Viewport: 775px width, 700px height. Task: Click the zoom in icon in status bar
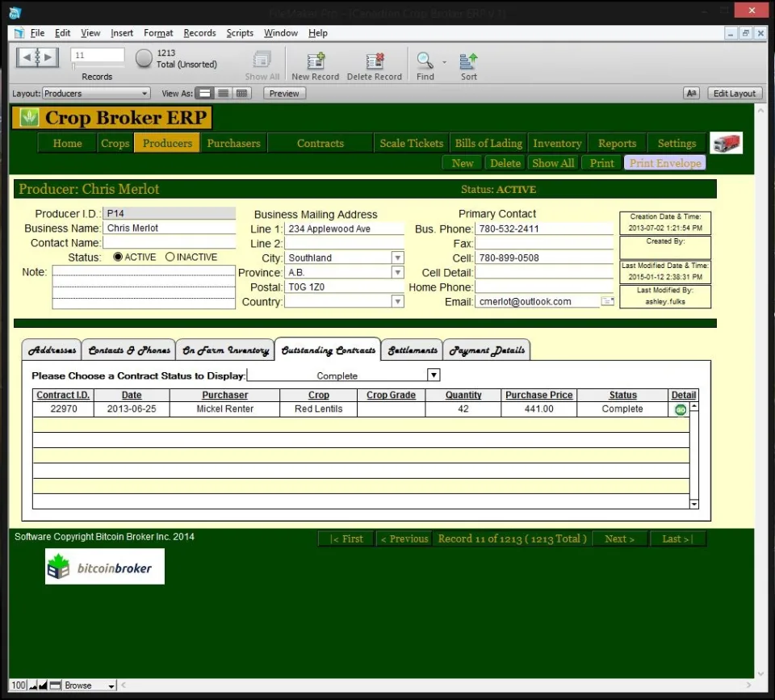[x=43, y=685]
